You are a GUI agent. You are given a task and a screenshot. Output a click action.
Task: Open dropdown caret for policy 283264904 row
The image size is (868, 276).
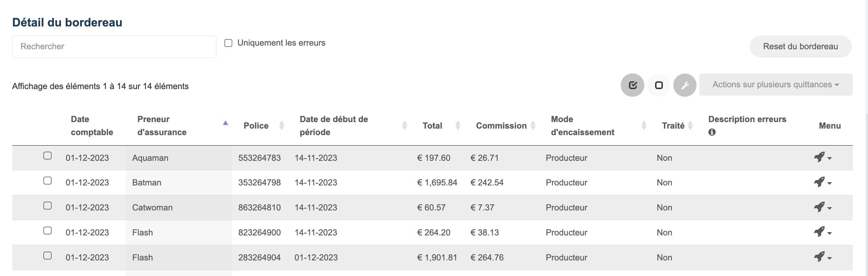830,258
